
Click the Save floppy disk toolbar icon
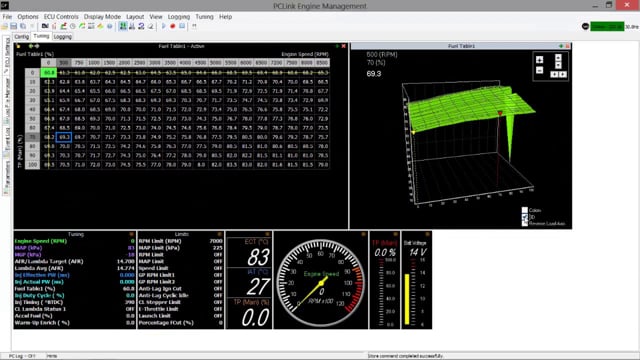click(x=13, y=26)
